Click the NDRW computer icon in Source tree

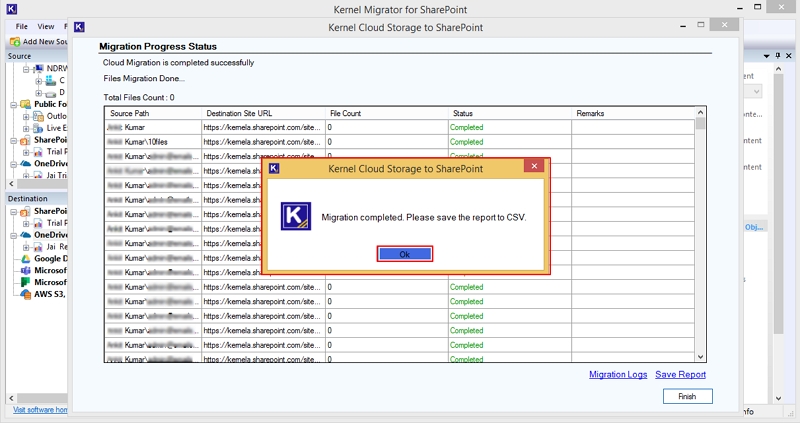pyautogui.click(x=39, y=68)
